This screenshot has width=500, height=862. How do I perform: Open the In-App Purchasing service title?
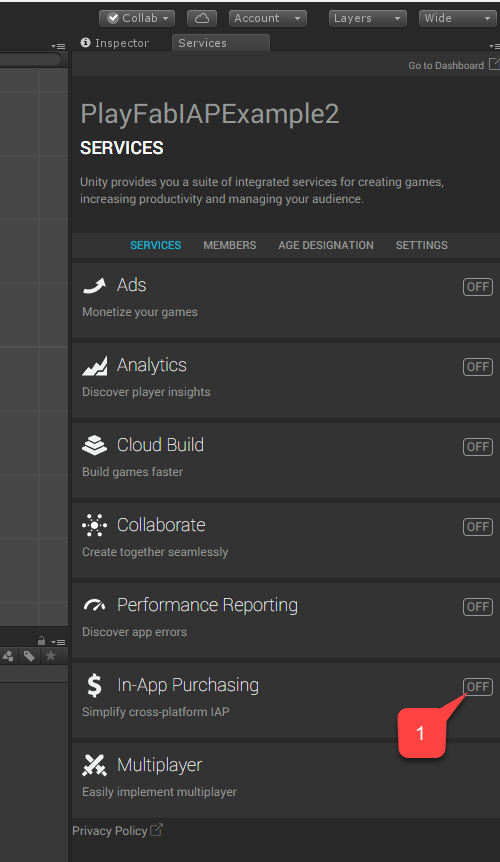[188, 685]
